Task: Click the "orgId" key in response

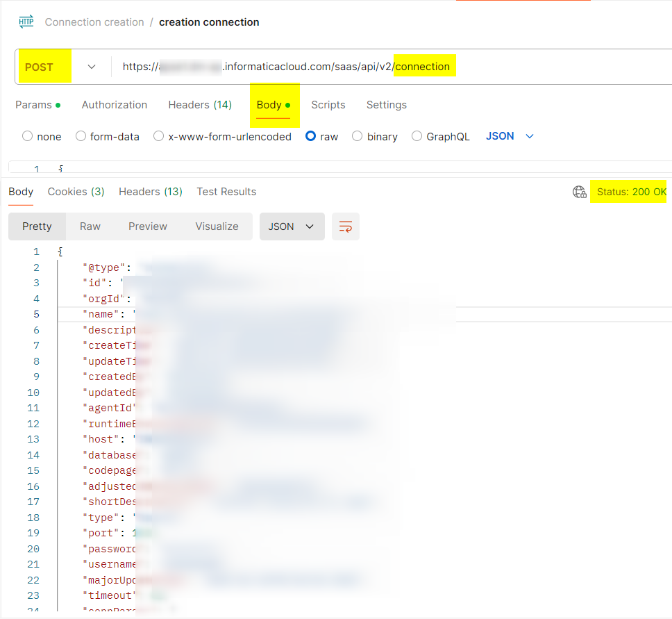Action: click(103, 299)
